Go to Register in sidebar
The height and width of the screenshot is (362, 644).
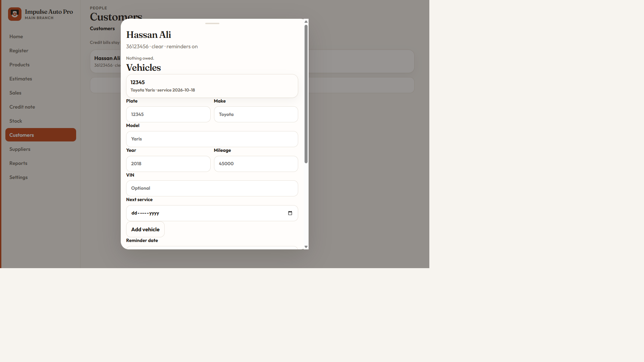pos(41,51)
